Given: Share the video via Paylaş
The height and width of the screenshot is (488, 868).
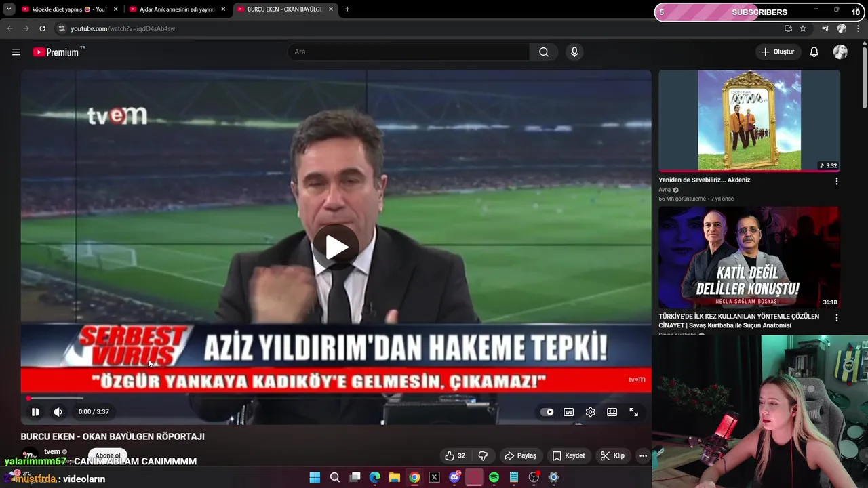Looking at the screenshot, I should tap(520, 456).
